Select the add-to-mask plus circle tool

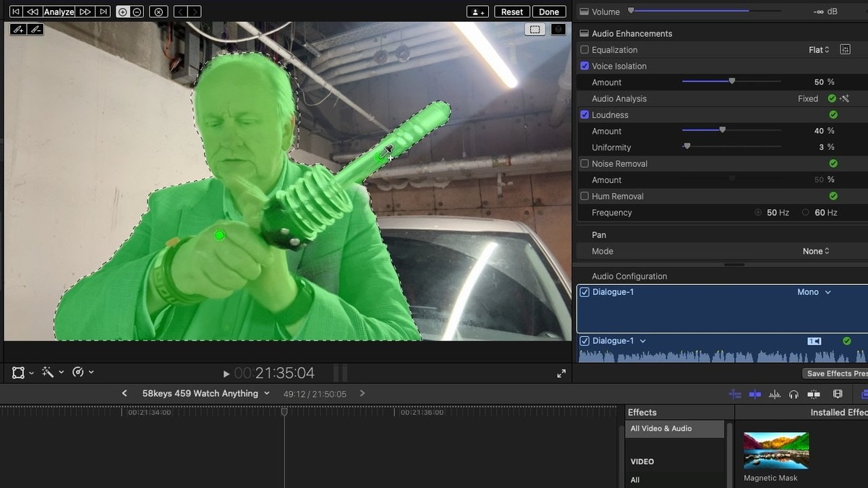[122, 12]
